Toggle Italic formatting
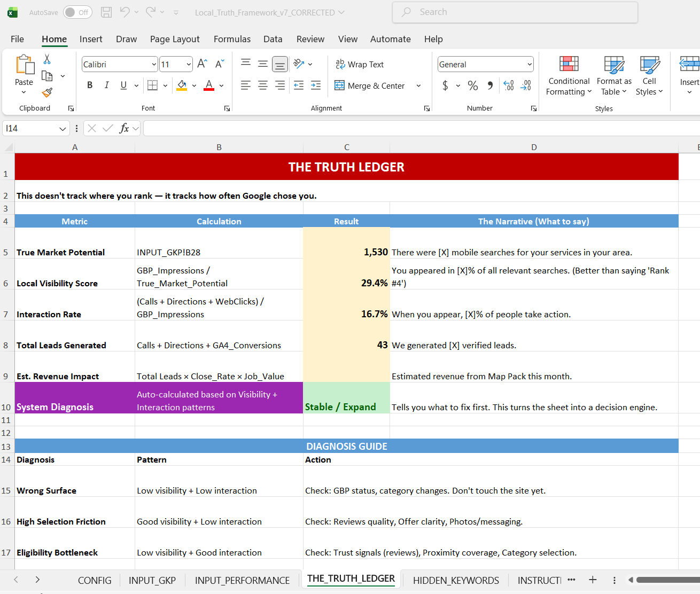700x594 pixels. pos(106,85)
